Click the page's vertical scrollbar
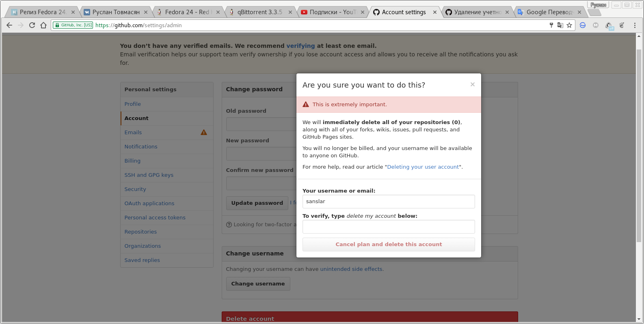The image size is (644, 324). [639, 146]
